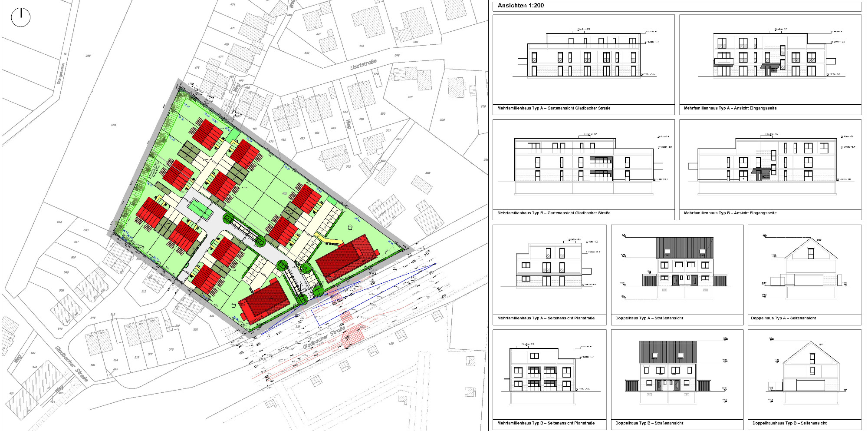Image resolution: width=868 pixels, height=431 pixels.
Task: Click the waste bin symbol beside southern apartment building
Action: (234, 305)
